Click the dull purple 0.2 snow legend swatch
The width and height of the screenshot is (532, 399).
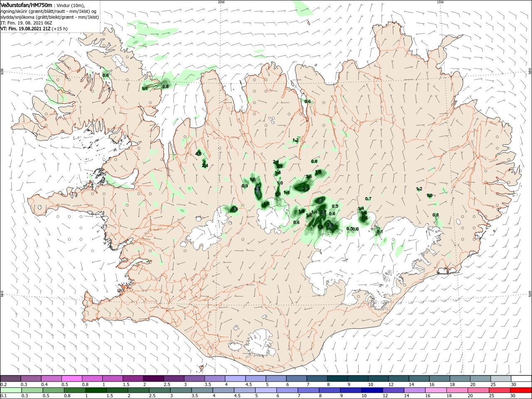coord(10,378)
